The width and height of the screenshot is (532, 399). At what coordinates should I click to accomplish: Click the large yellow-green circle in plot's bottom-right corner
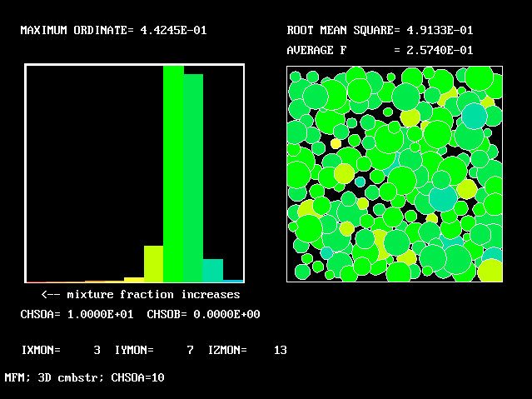(490, 270)
